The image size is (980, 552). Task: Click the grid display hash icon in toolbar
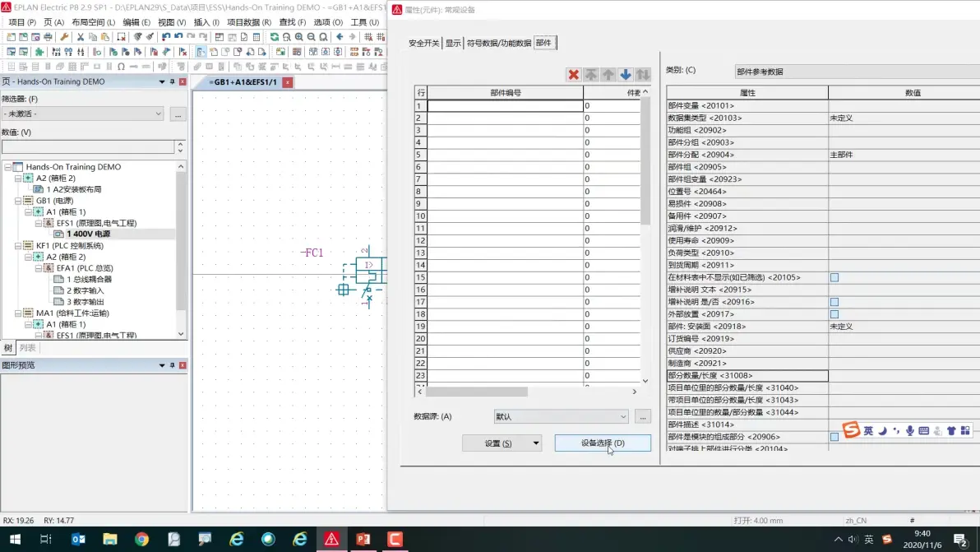click(x=368, y=37)
